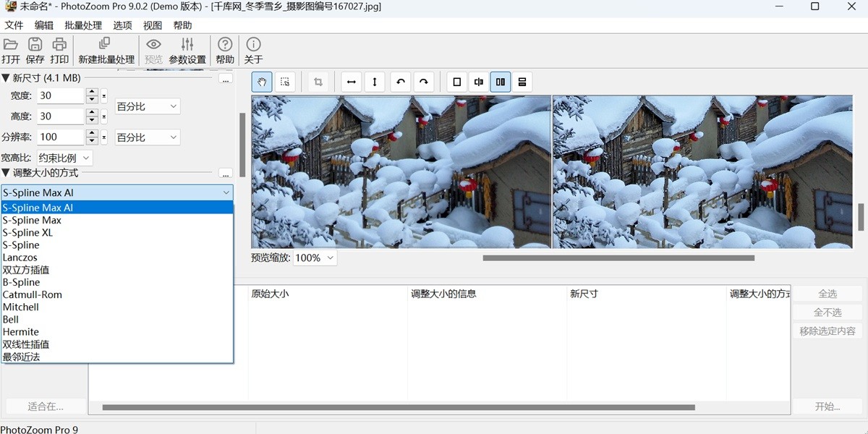Open the 参数设置 parameter settings
The height and width of the screenshot is (434, 868).
(x=187, y=50)
